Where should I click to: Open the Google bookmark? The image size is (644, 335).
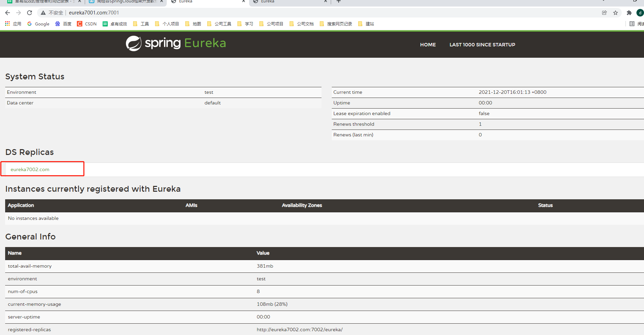pyautogui.click(x=38, y=24)
